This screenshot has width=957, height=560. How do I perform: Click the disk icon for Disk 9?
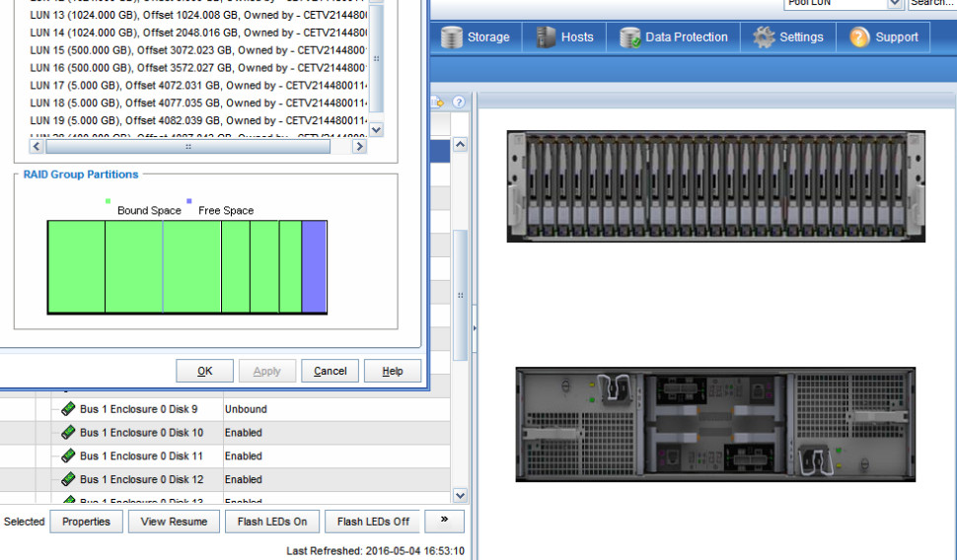68,409
